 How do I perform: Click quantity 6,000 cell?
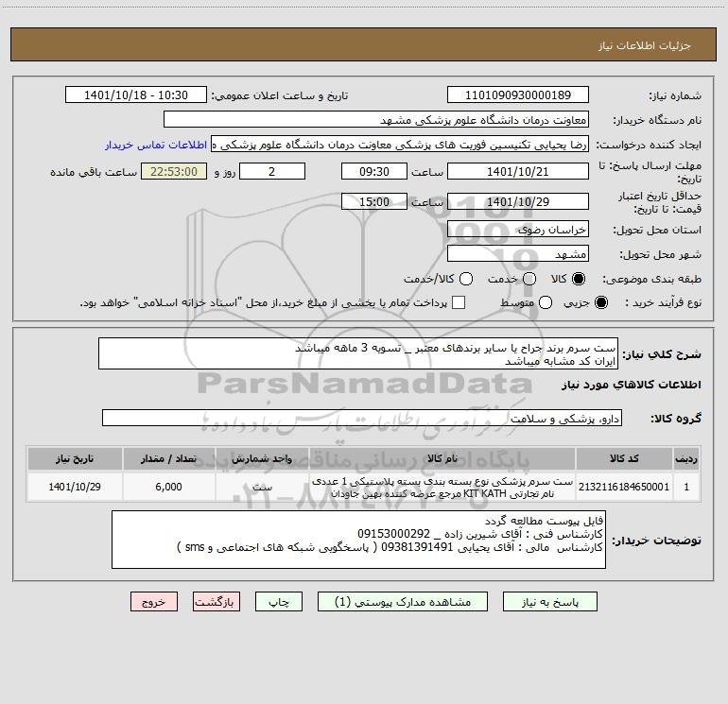coord(168,487)
